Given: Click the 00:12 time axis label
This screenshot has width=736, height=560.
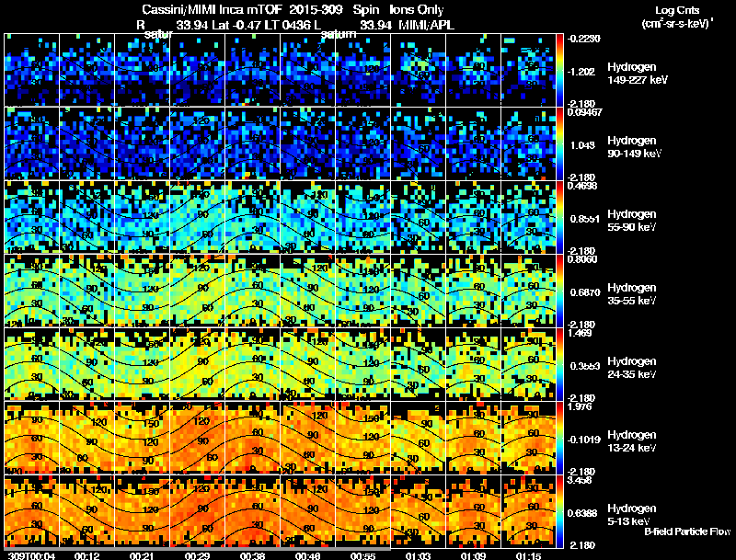Looking at the screenshot, I should coord(86,555).
